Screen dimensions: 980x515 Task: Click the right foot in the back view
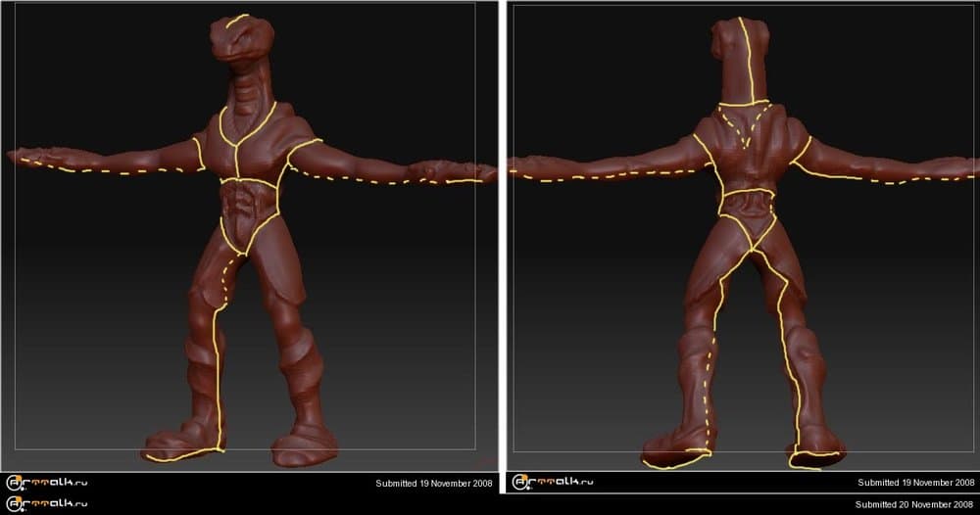point(815,452)
